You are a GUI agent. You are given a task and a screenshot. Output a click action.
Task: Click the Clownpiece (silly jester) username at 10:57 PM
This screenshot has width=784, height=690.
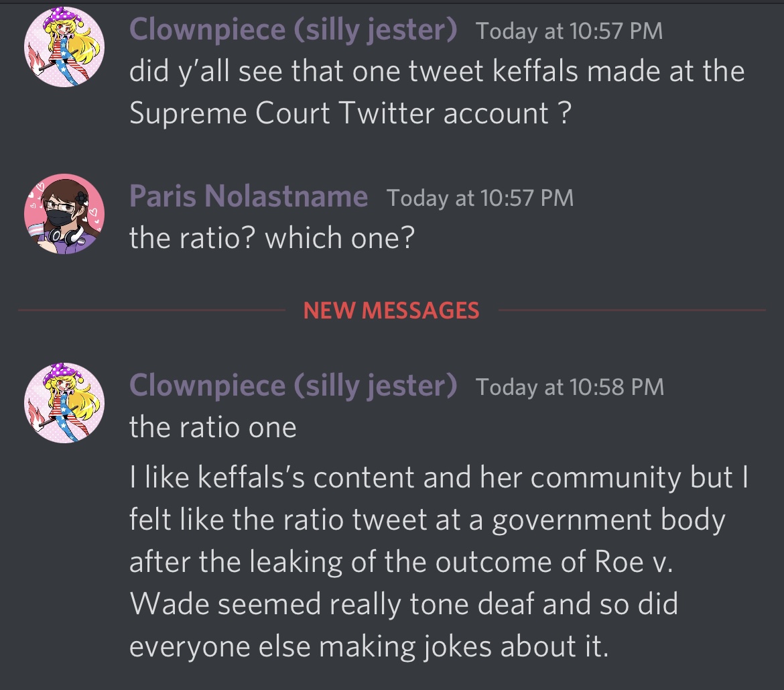pos(293,30)
